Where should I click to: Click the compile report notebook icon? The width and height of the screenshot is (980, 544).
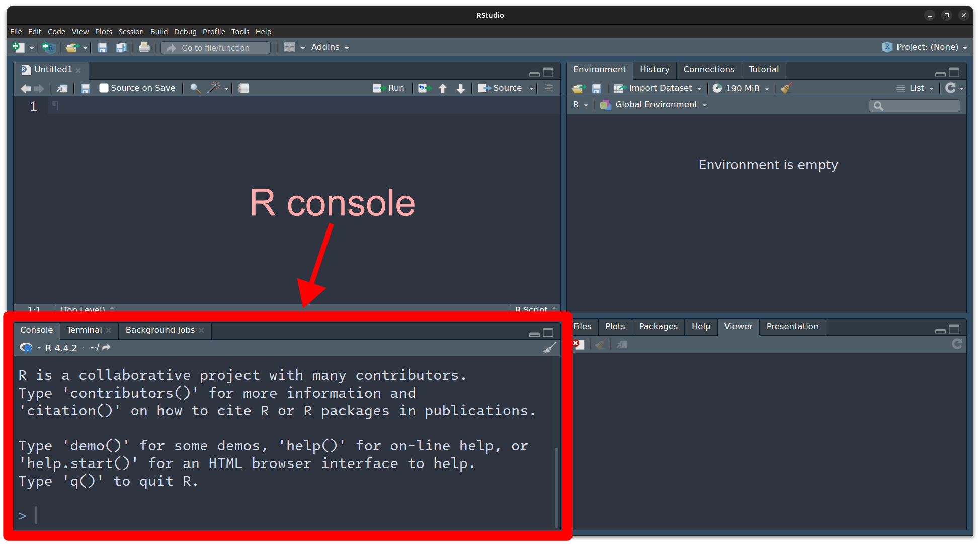[244, 88]
